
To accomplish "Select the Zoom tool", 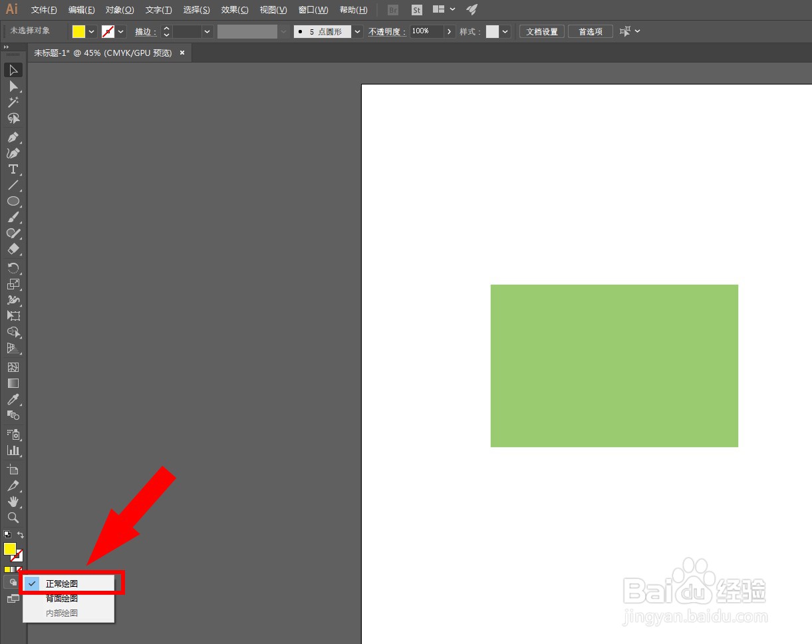I will (13, 518).
